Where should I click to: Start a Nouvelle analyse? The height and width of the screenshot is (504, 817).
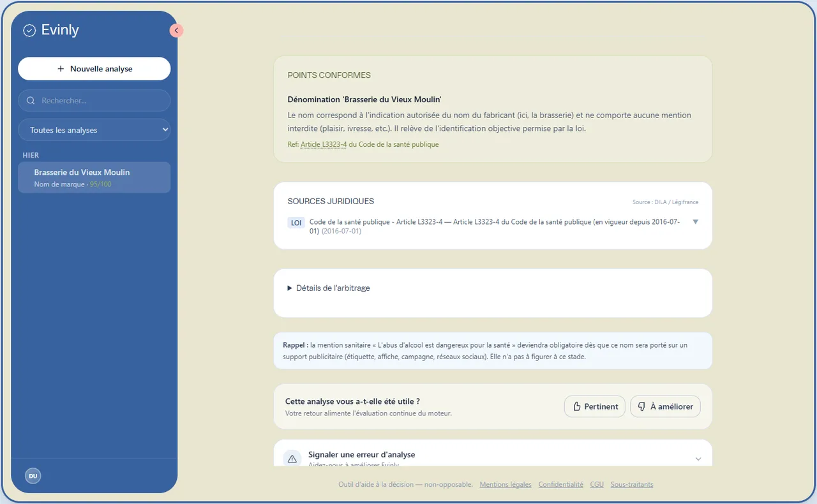pyautogui.click(x=94, y=69)
